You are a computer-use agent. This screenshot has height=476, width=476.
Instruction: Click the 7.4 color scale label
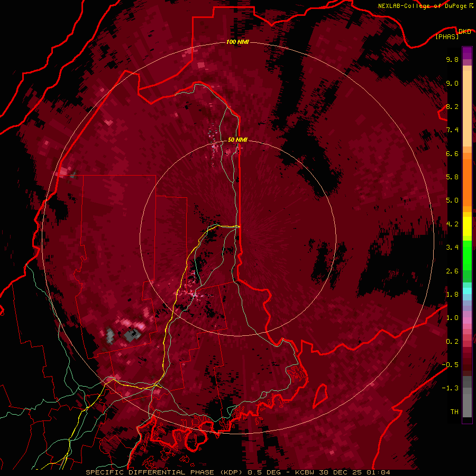pos(452,130)
